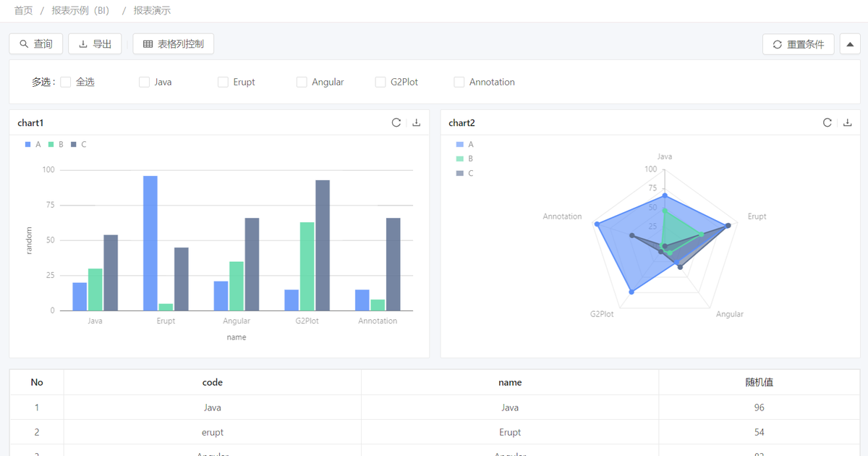Click G2Plot axis label on radar chart

pyautogui.click(x=602, y=314)
